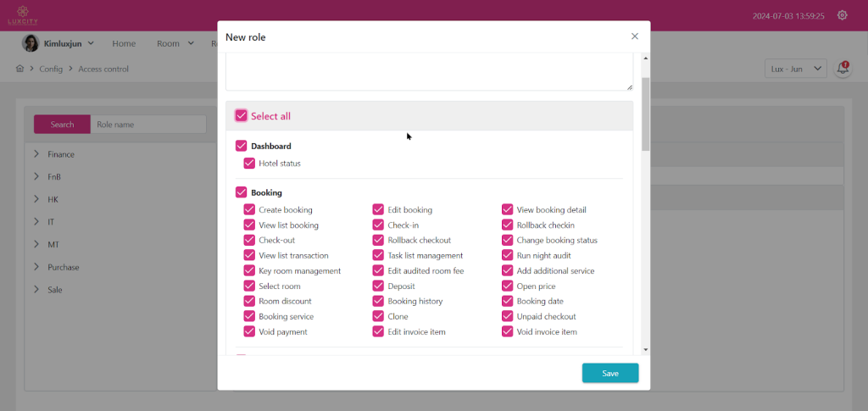Toggle the Hotel status checkbox
Viewport: 868px width, 411px height.
pyautogui.click(x=249, y=164)
